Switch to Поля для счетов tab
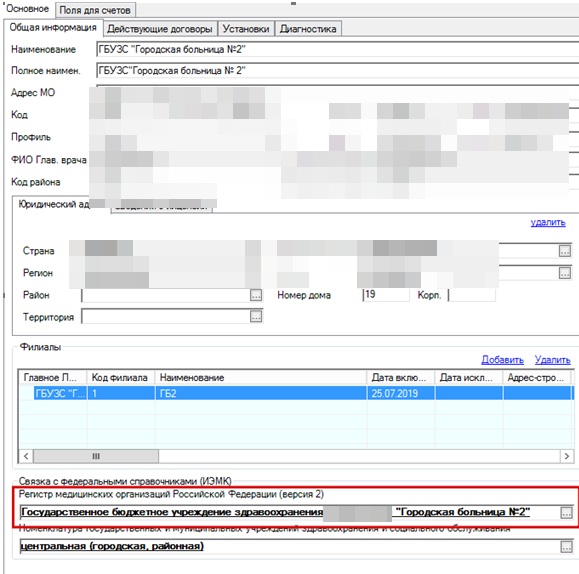This screenshot has width=579, height=574. 95,10
